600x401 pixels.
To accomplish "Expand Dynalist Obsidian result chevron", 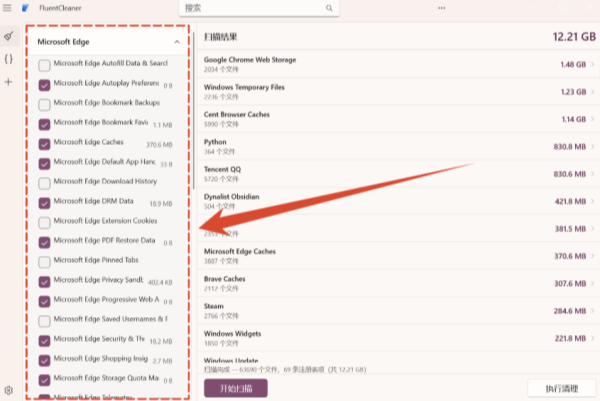I will point(592,201).
